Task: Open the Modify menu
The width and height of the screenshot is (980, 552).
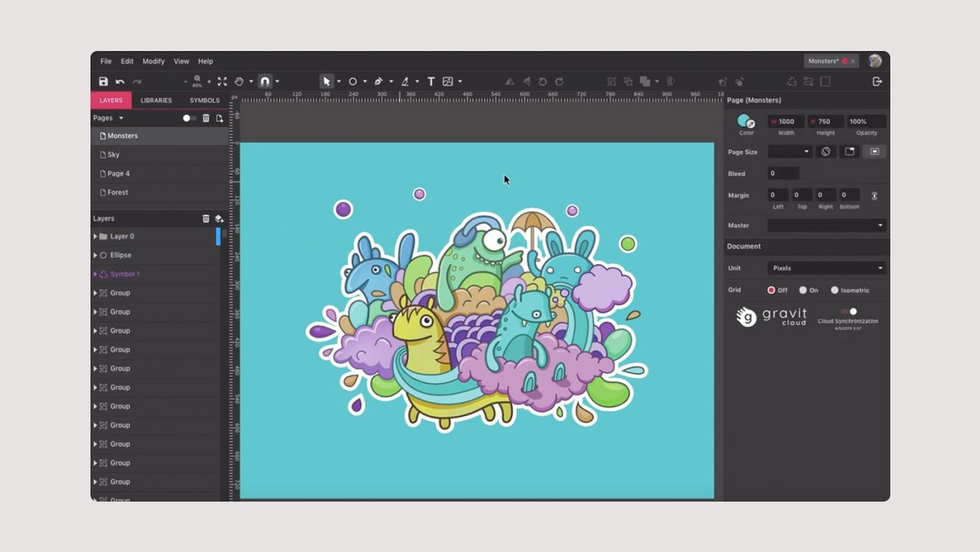Action: coord(153,61)
